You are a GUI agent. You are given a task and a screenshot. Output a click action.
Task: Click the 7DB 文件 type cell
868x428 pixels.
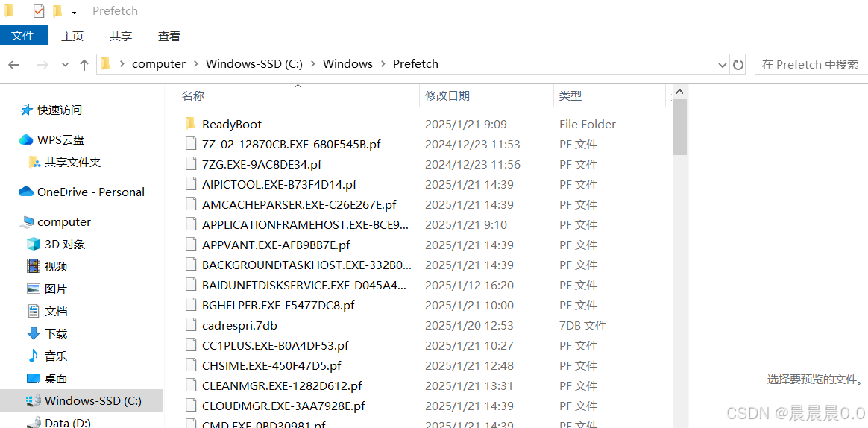(583, 326)
